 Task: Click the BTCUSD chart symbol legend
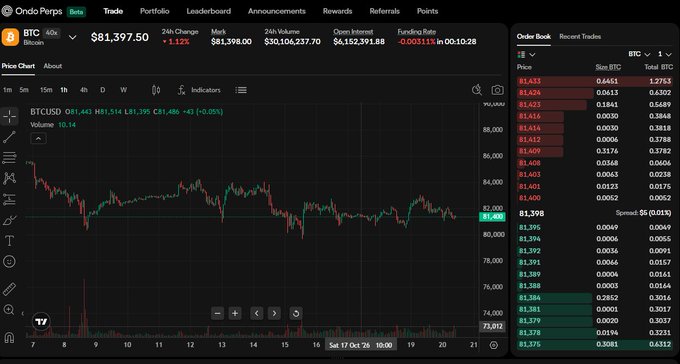pos(46,112)
